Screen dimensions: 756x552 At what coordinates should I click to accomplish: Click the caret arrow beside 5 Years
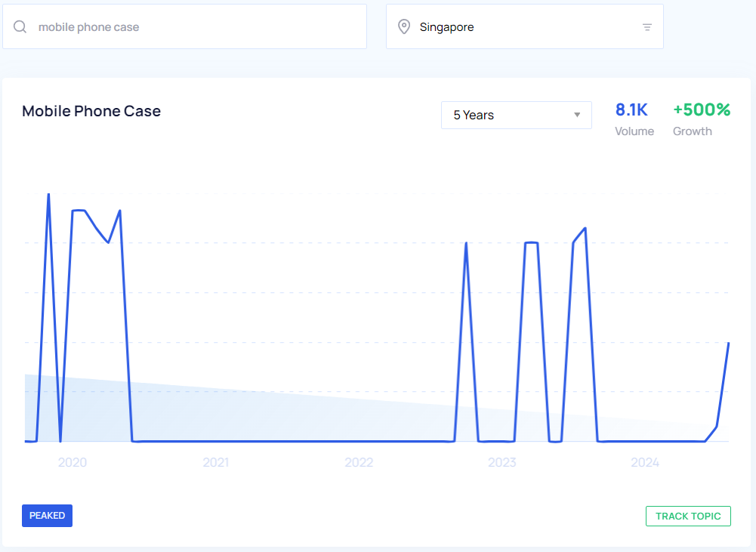[x=577, y=116]
